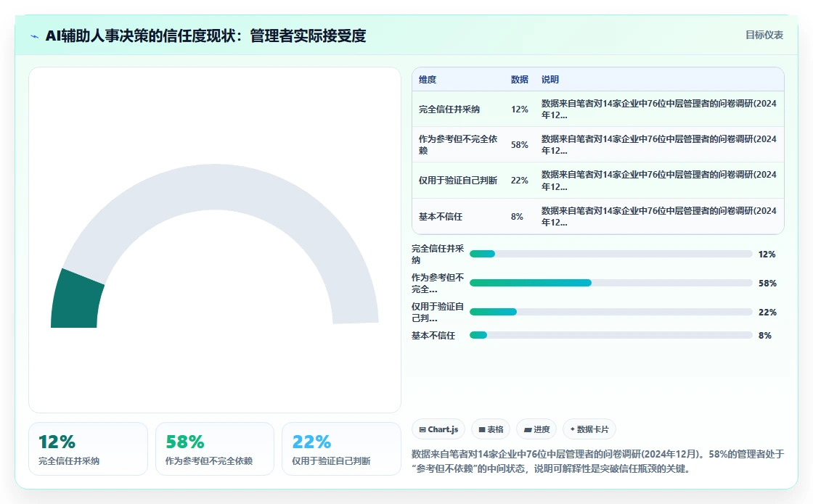Viewport: 813px width, 504px height.
Task: Open the 22% 仅用于验证自己判断 data card
Action: pyautogui.click(x=341, y=449)
